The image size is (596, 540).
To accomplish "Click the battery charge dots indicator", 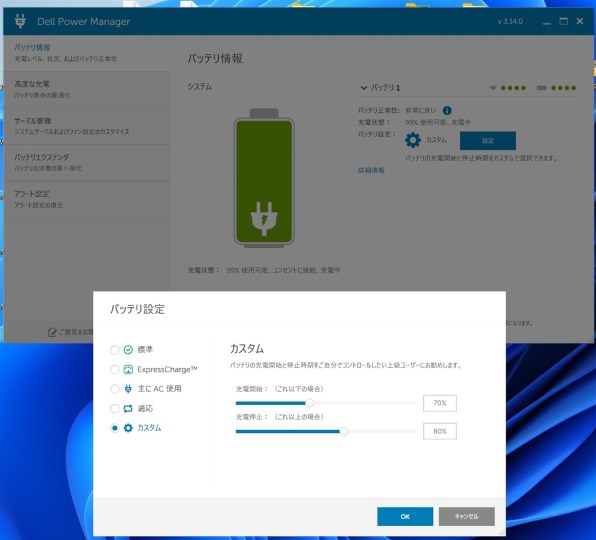I will point(556,88).
